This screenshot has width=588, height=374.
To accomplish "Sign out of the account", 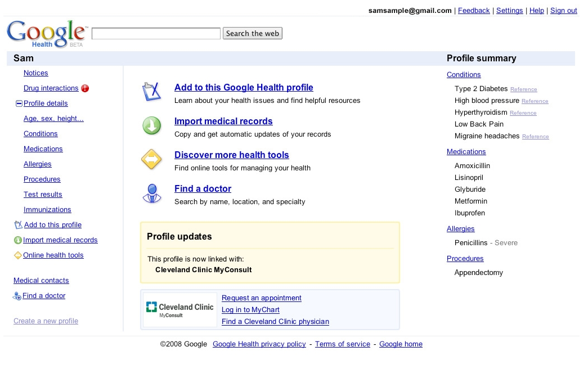I will coord(563,11).
